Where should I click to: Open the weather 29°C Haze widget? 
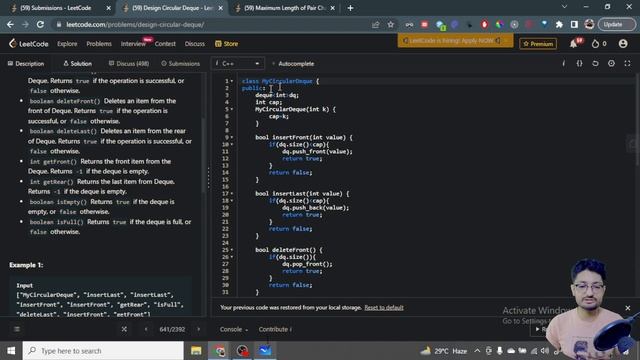pos(444,351)
